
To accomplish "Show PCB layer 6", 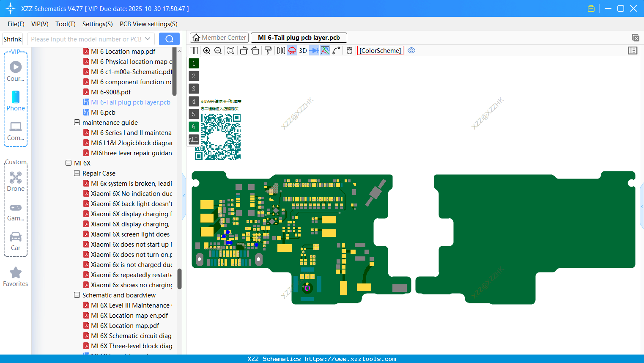I will coord(194,127).
